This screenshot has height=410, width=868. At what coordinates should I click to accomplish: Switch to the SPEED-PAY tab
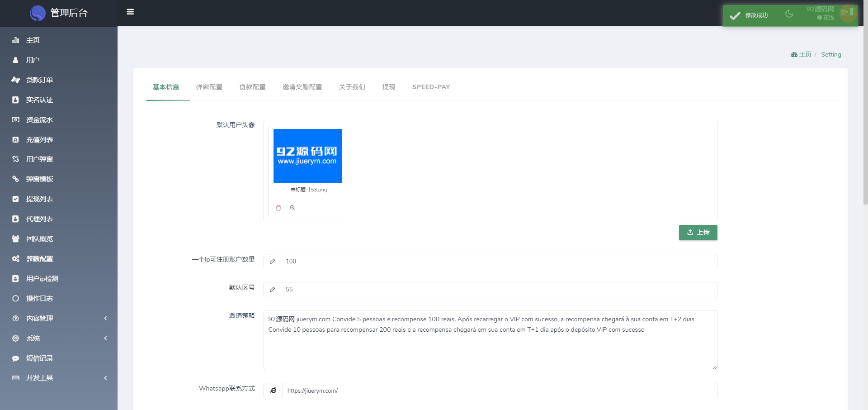431,87
